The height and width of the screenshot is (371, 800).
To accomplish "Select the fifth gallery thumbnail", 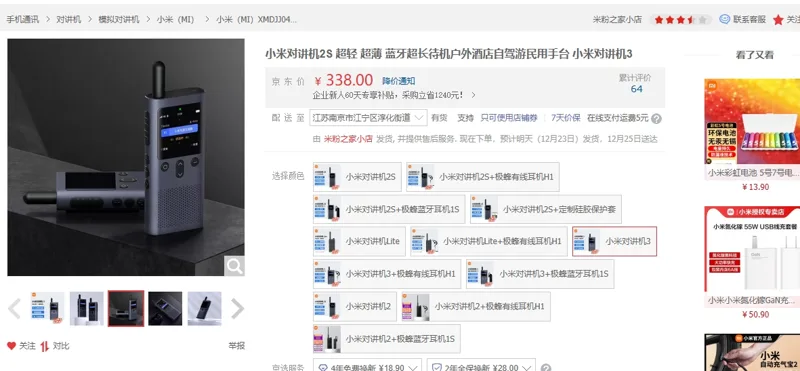I will click(x=205, y=308).
